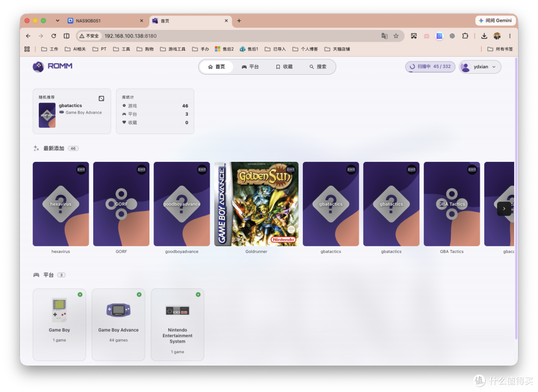Click the 平台 count row in statistics
The image size is (538, 392).
pos(155,114)
